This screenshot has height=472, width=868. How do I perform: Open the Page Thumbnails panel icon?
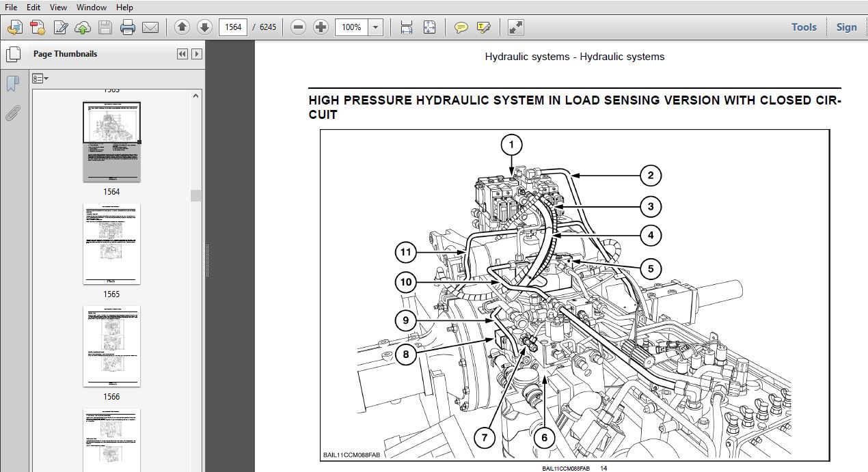pos(12,54)
